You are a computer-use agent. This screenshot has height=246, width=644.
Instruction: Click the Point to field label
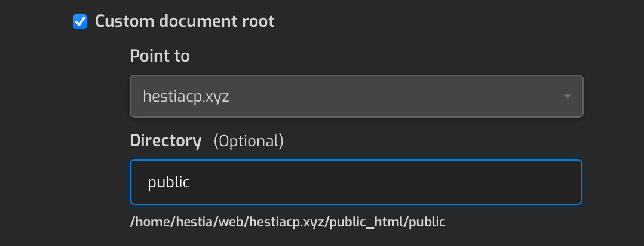pyautogui.click(x=160, y=56)
